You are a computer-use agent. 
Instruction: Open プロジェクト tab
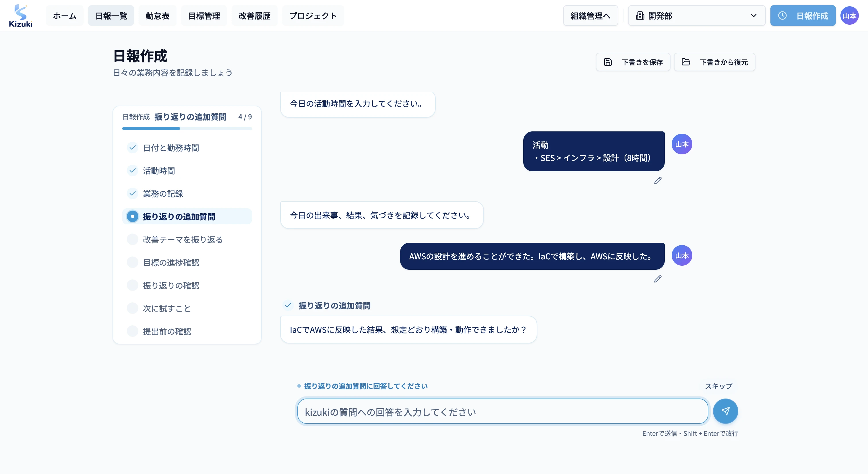click(x=313, y=15)
